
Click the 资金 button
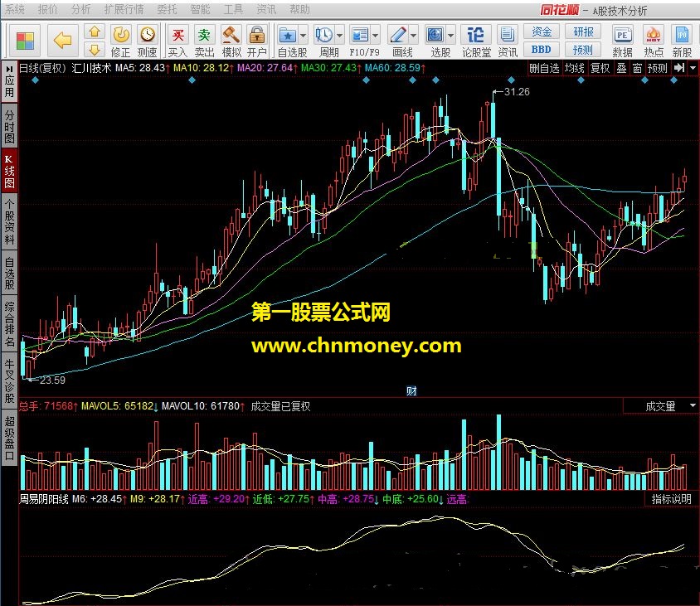(542, 32)
